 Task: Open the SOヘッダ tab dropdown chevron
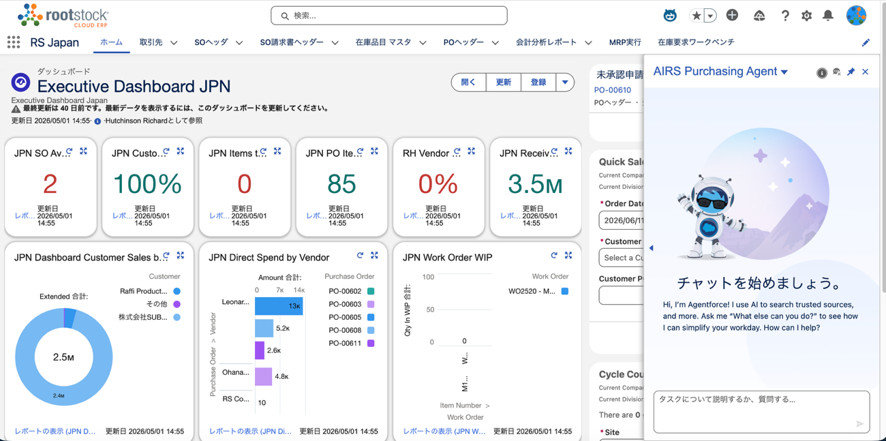tap(239, 43)
